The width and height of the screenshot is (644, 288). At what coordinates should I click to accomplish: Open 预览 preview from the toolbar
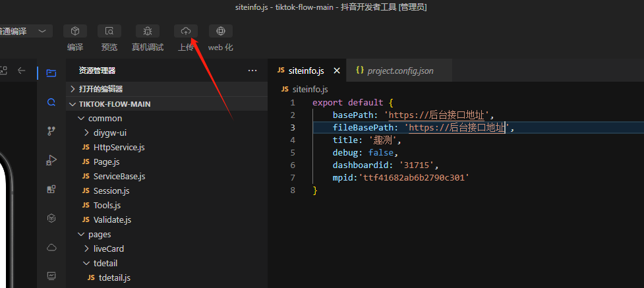(109, 31)
